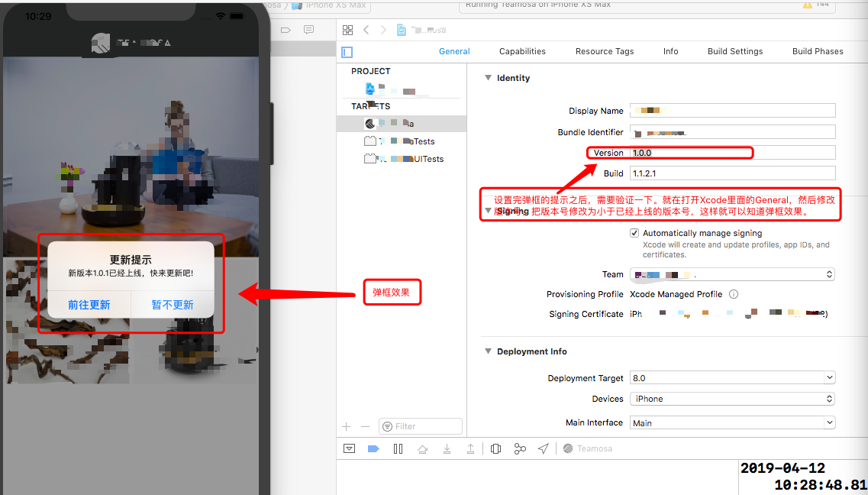Open the Debug View Hierarchy icon
The width and height of the screenshot is (868, 495).
[496, 448]
